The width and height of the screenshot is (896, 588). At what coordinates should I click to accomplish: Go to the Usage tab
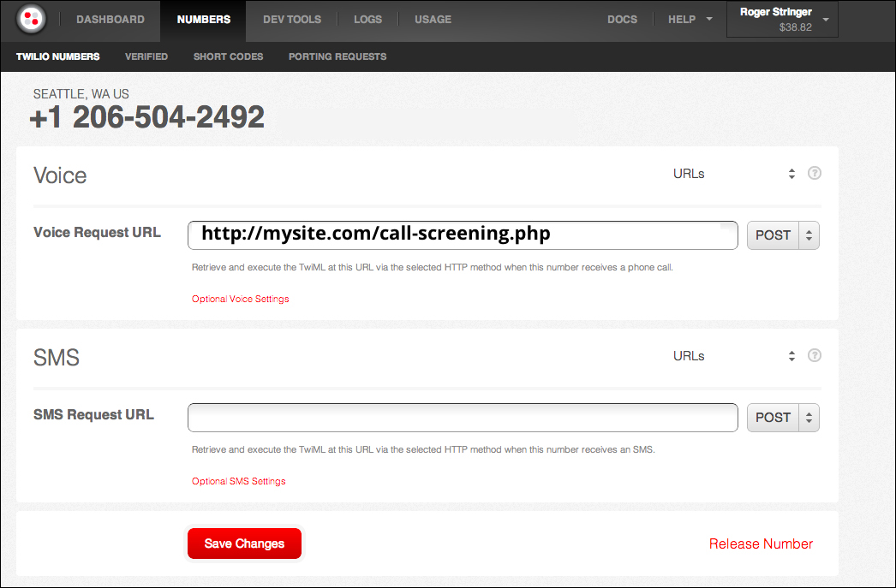(x=433, y=20)
